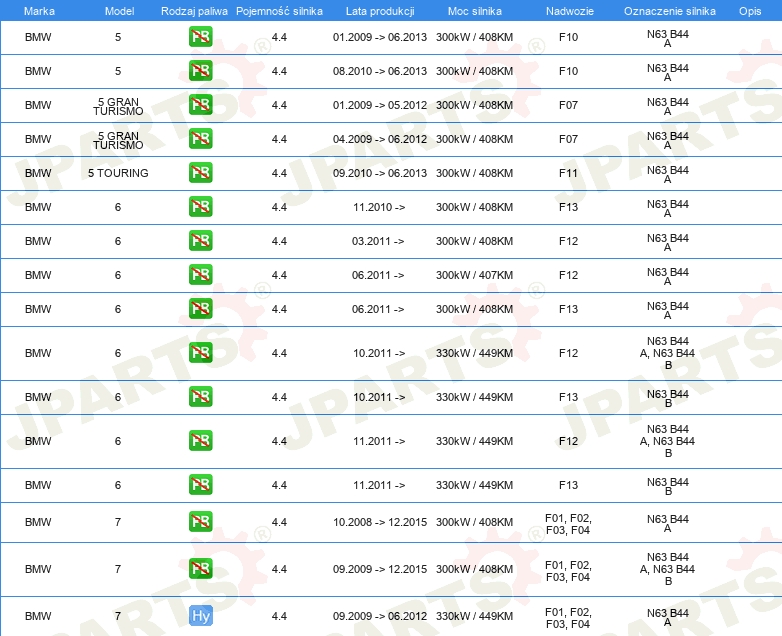Click petrol icon in row 11.2010 ->

tap(200, 207)
